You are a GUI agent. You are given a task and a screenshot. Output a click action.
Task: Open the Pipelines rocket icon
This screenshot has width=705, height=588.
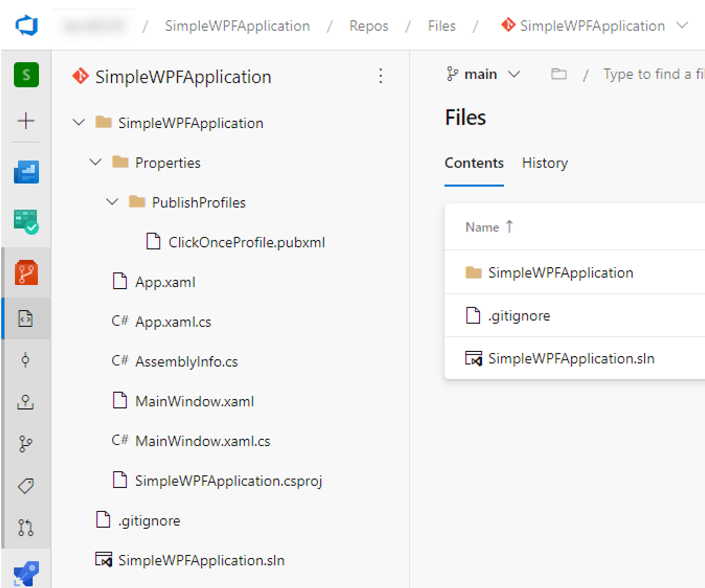point(26,573)
